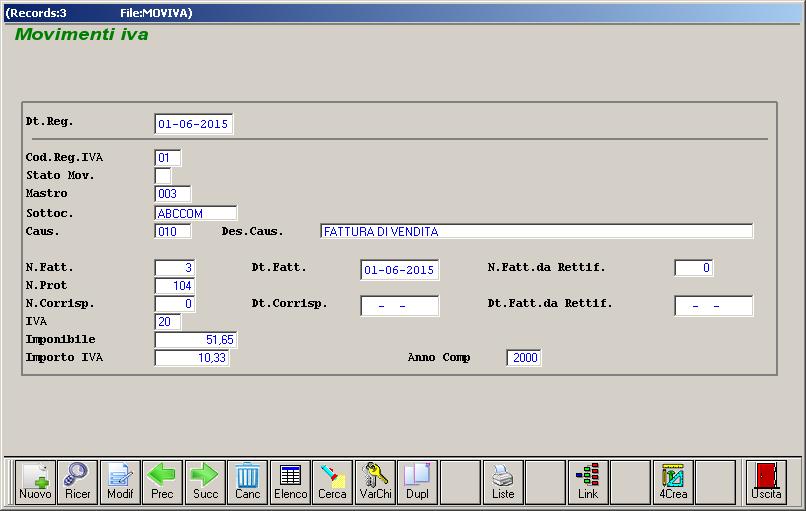
Task: Click the Dt.Reg. date field
Action: point(194,124)
